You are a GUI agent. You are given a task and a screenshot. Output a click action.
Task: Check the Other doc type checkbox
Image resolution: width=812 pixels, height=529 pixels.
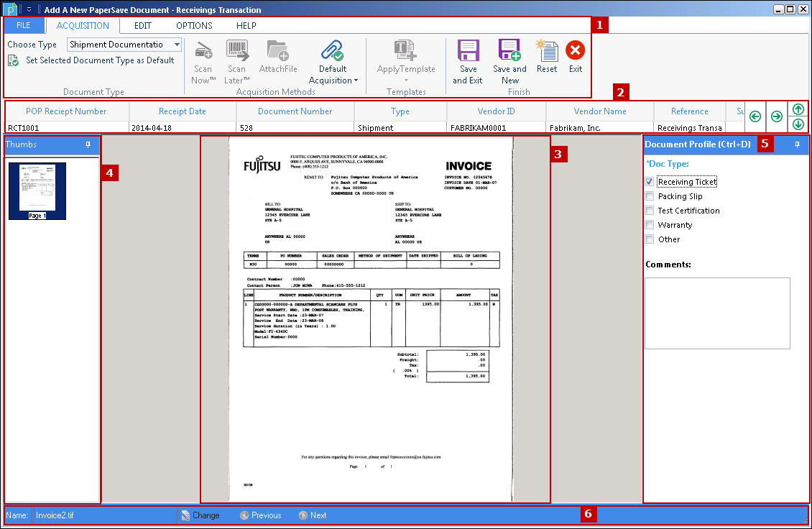(x=650, y=239)
